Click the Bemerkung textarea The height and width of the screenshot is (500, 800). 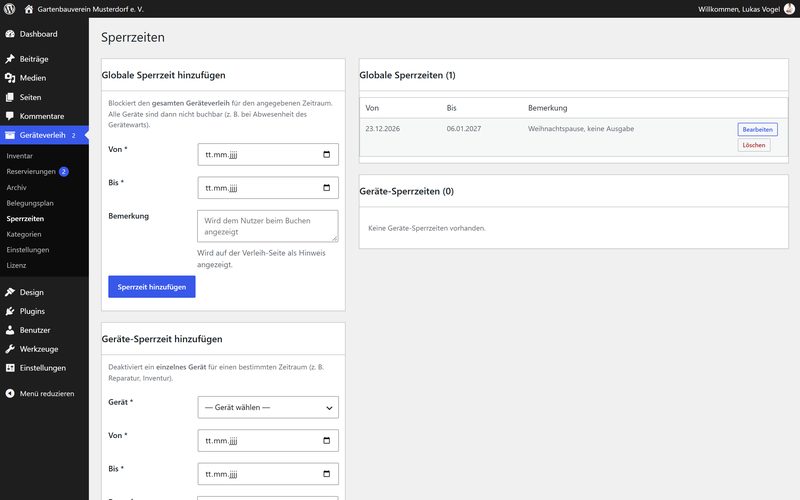268,226
